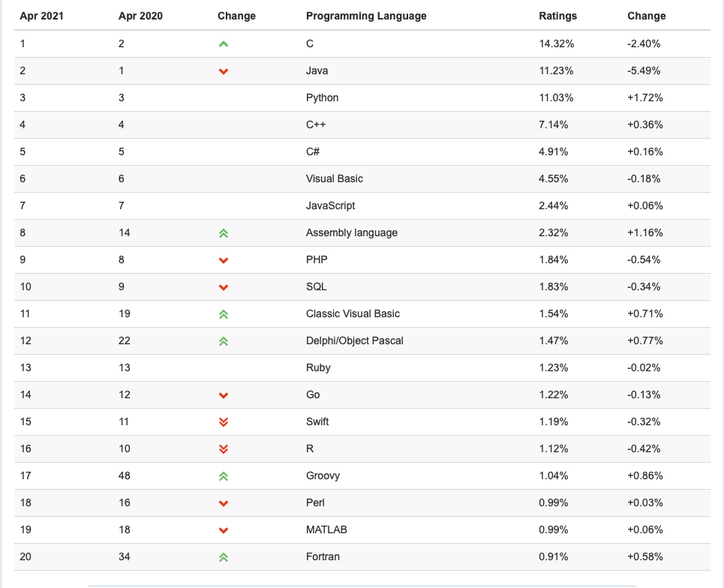Click the Ruby row language name
724x588 pixels.
tap(318, 367)
